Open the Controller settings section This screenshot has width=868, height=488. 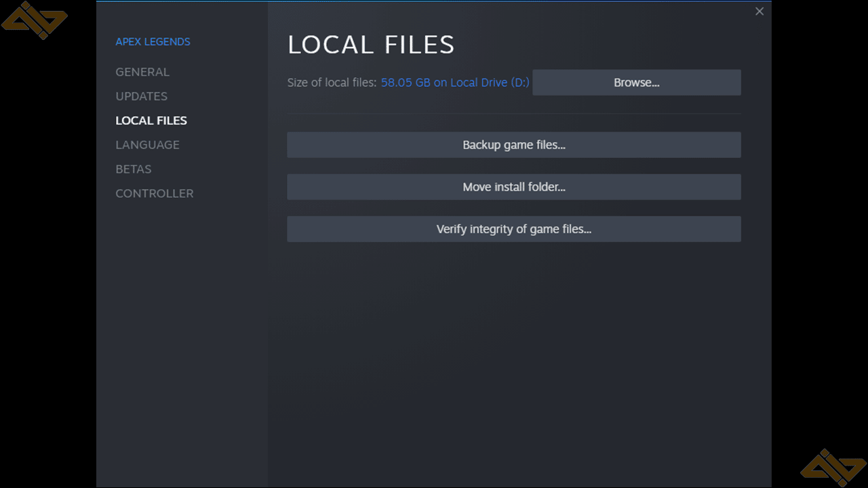154,194
